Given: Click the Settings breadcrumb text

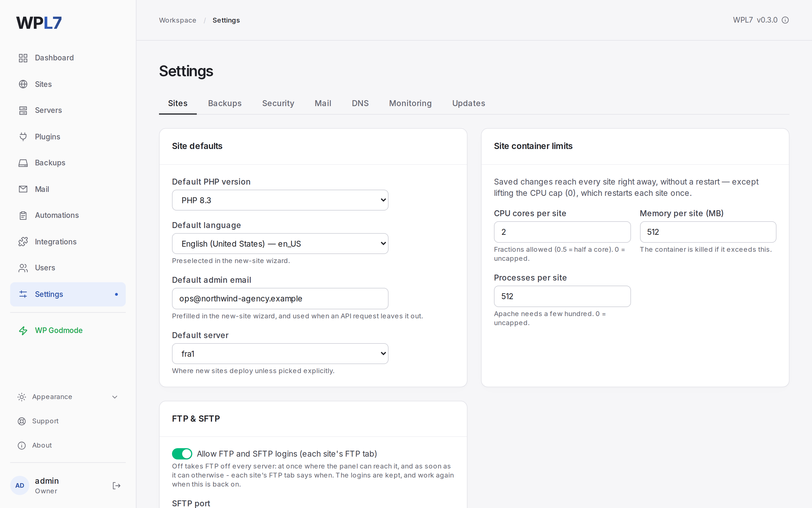Looking at the screenshot, I should coord(226,20).
